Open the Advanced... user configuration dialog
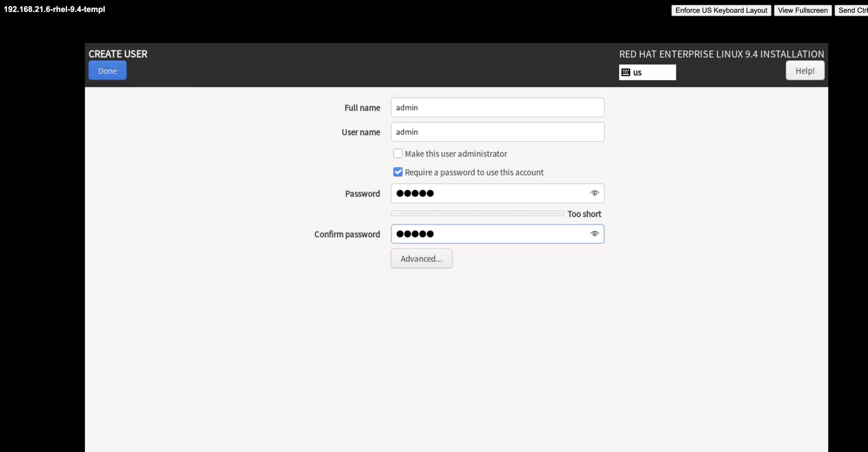 421,258
